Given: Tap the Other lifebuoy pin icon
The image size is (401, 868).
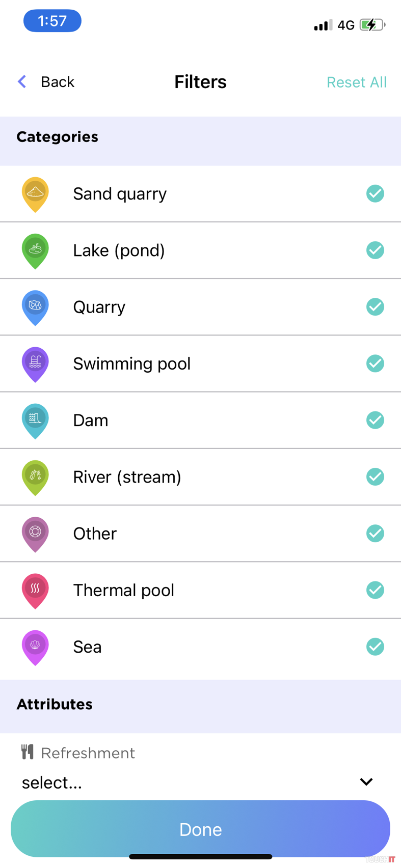Looking at the screenshot, I should (35, 534).
